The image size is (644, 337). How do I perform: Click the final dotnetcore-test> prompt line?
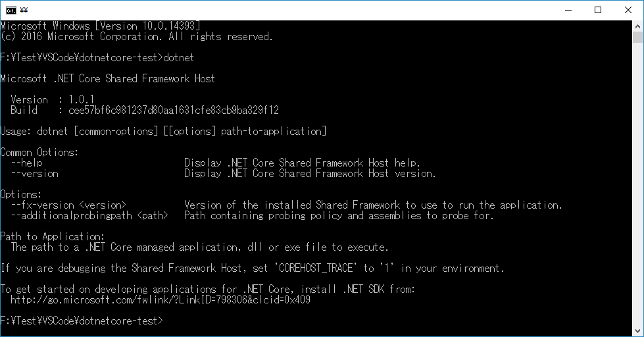[x=82, y=321]
